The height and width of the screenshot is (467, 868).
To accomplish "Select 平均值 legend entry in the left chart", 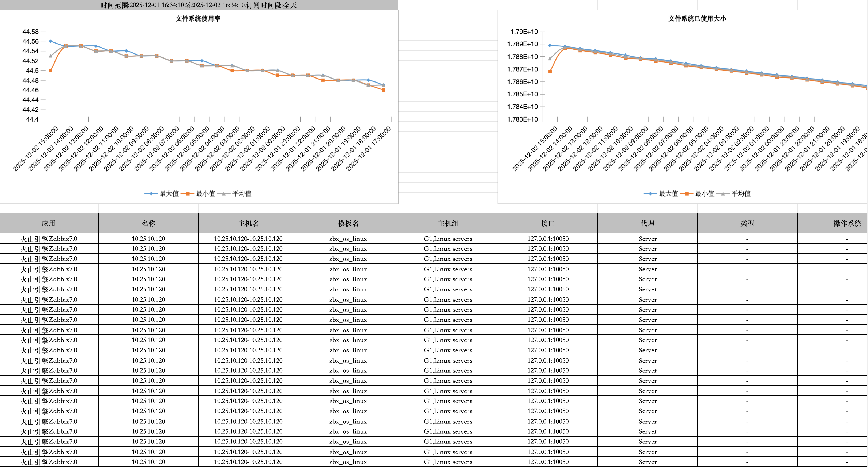I will [x=241, y=193].
